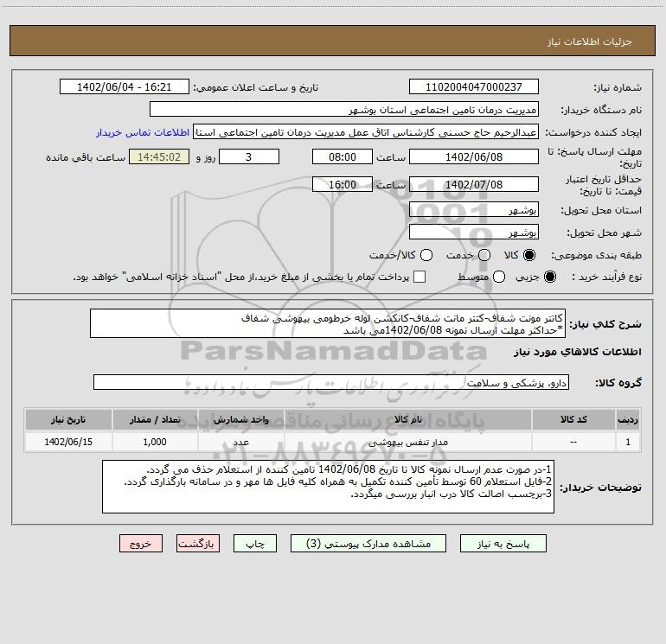Click the شرح کلی نیاز description box
This screenshot has width=666, height=644.
[x=328, y=324]
